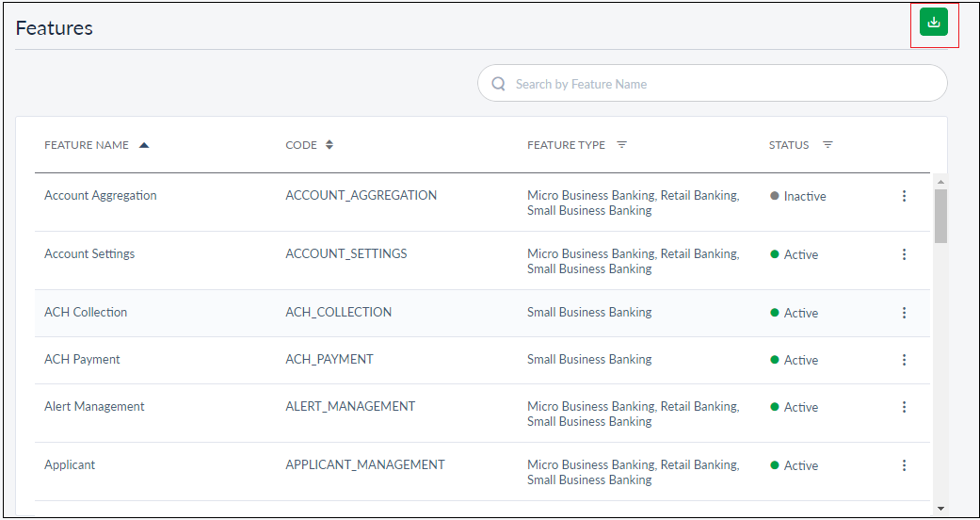Screen dimensions: 980x520
Task: Click the search magnifier icon
Action: click(x=498, y=84)
